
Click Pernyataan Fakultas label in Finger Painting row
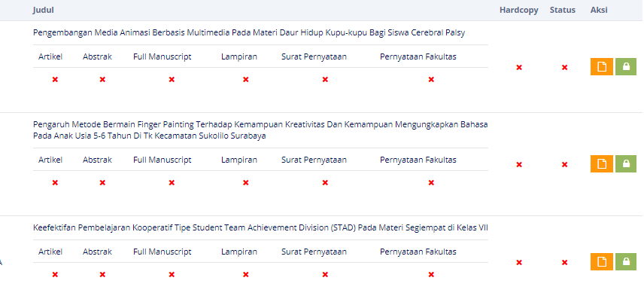418,160
